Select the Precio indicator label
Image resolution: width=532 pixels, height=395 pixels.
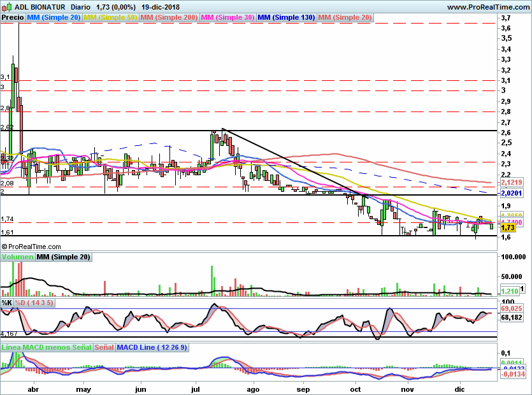(13, 17)
